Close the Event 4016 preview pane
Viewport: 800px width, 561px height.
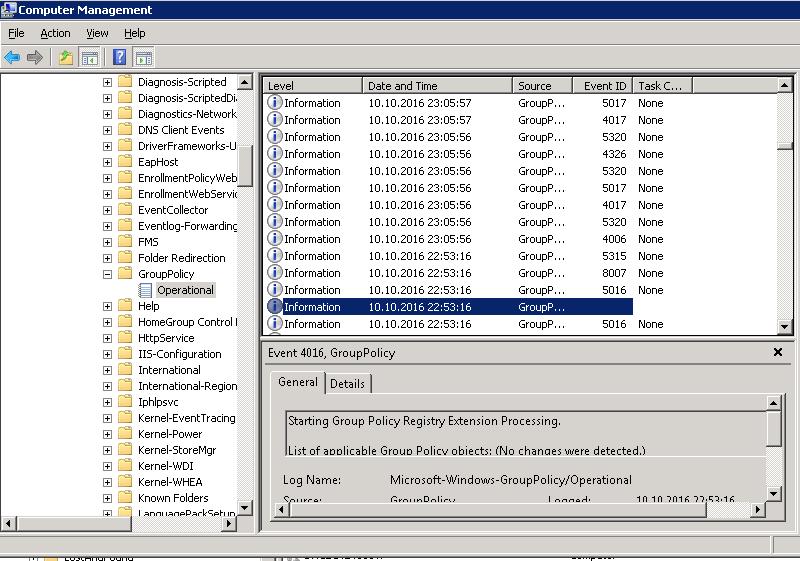(778, 353)
